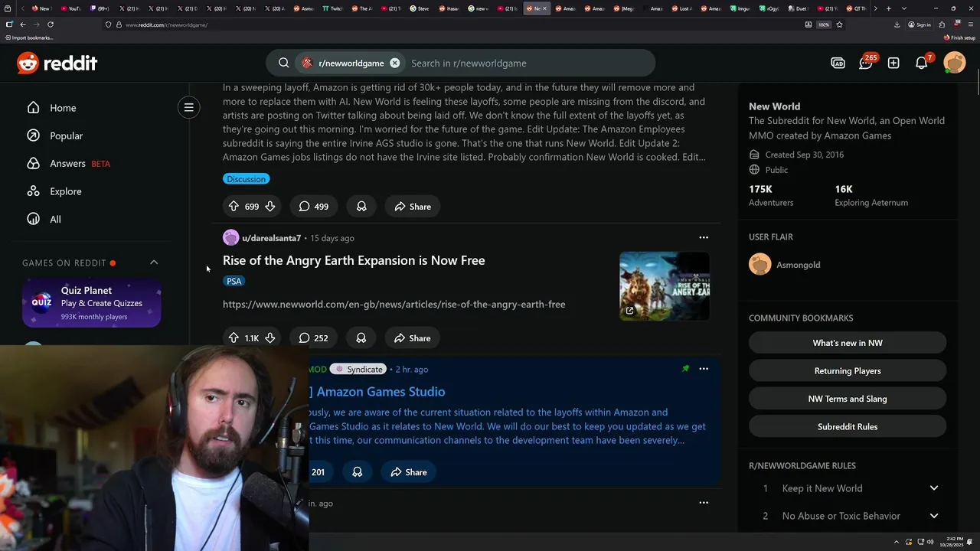Image resolution: width=980 pixels, height=551 pixels.
Task: Open options menu for pinned mod post
Action: click(704, 369)
